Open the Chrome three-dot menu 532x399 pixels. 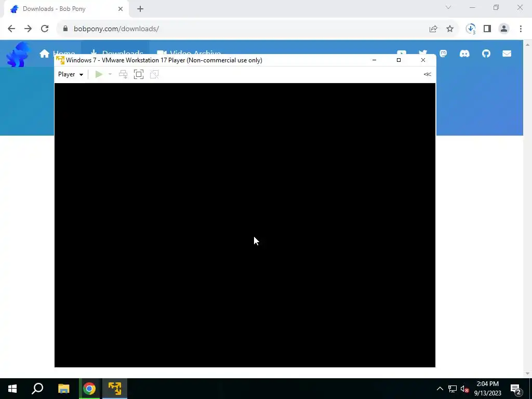(x=521, y=29)
